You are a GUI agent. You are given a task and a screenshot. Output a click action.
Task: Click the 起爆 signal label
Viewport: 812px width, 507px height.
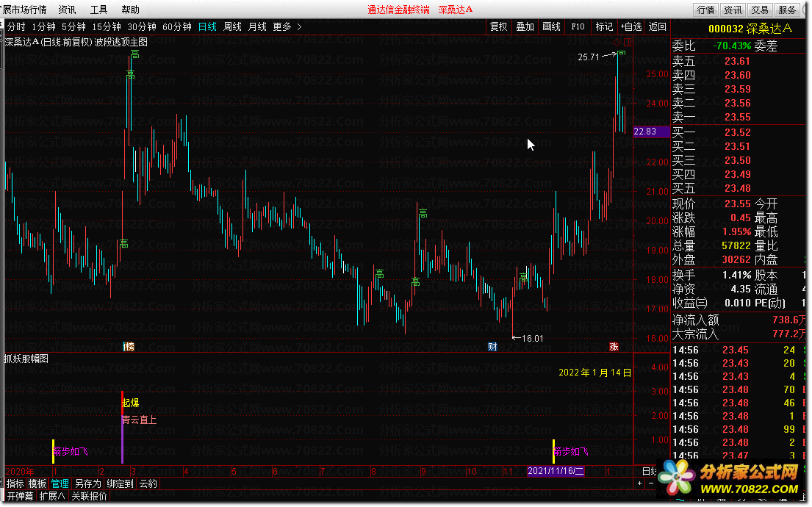pos(131,403)
